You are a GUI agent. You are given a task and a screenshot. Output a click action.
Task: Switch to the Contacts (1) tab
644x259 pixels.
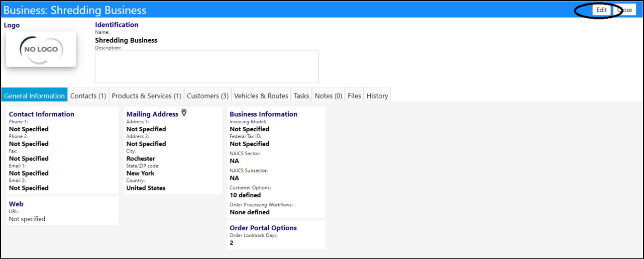(x=88, y=96)
